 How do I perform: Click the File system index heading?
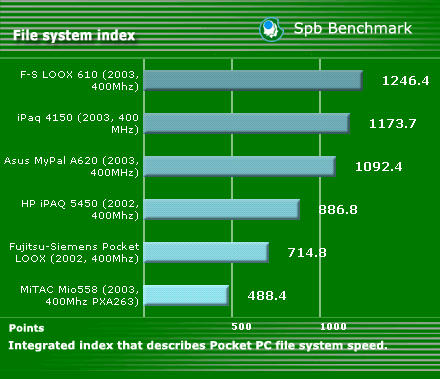[74, 35]
